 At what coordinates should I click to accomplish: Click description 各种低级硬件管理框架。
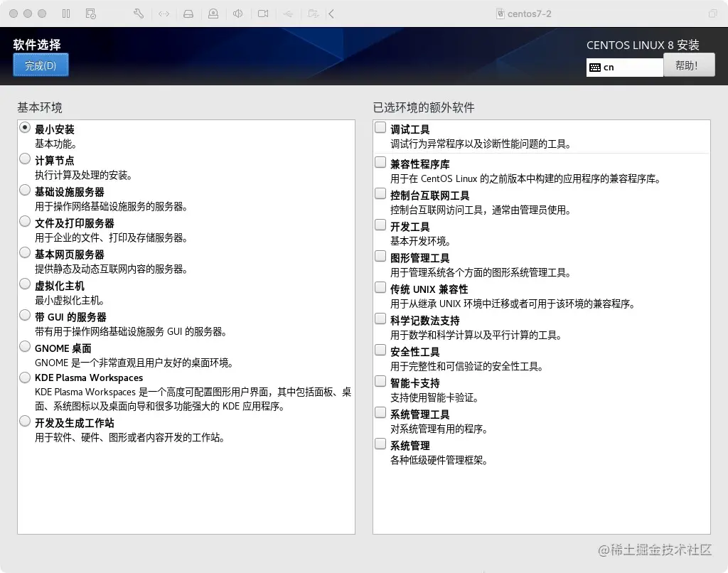[x=439, y=460]
